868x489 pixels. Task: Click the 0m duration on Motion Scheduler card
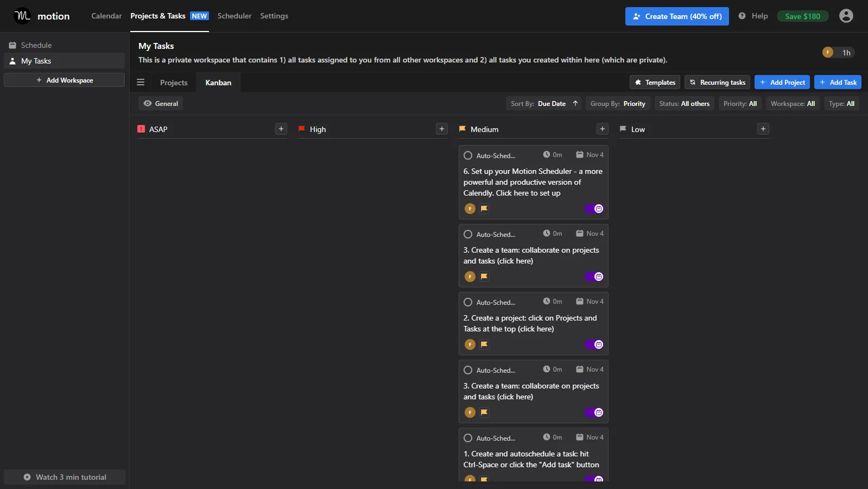553,155
